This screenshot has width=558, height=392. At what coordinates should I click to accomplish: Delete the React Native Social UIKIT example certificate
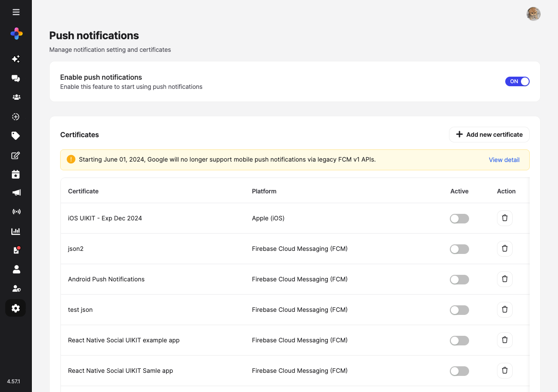pos(504,340)
